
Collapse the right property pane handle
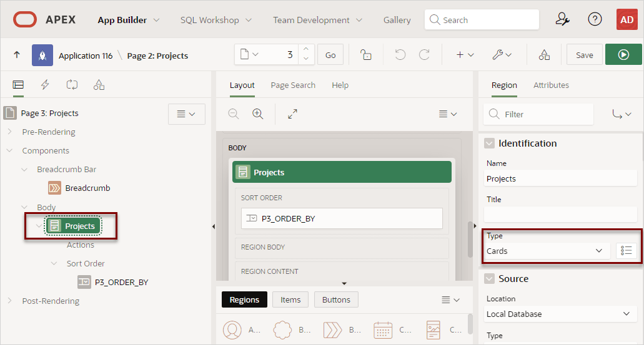(475, 226)
